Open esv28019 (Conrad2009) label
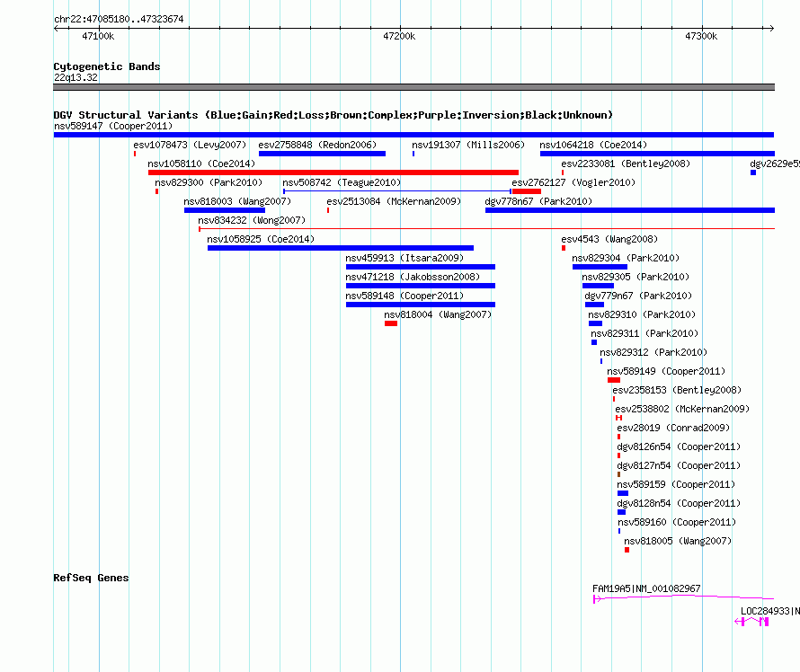The image size is (800, 672). pyautogui.click(x=673, y=428)
